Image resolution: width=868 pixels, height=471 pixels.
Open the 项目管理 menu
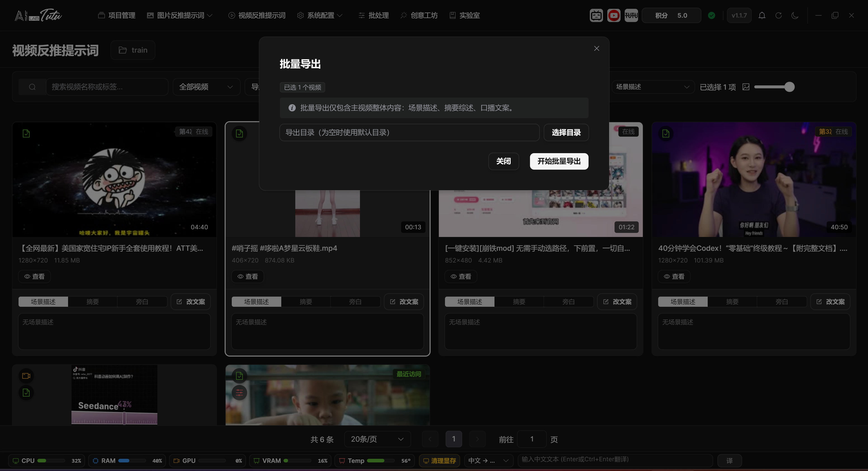(x=117, y=15)
